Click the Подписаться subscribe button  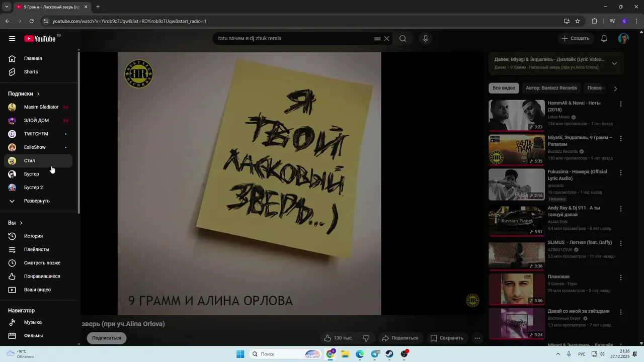[107, 338]
